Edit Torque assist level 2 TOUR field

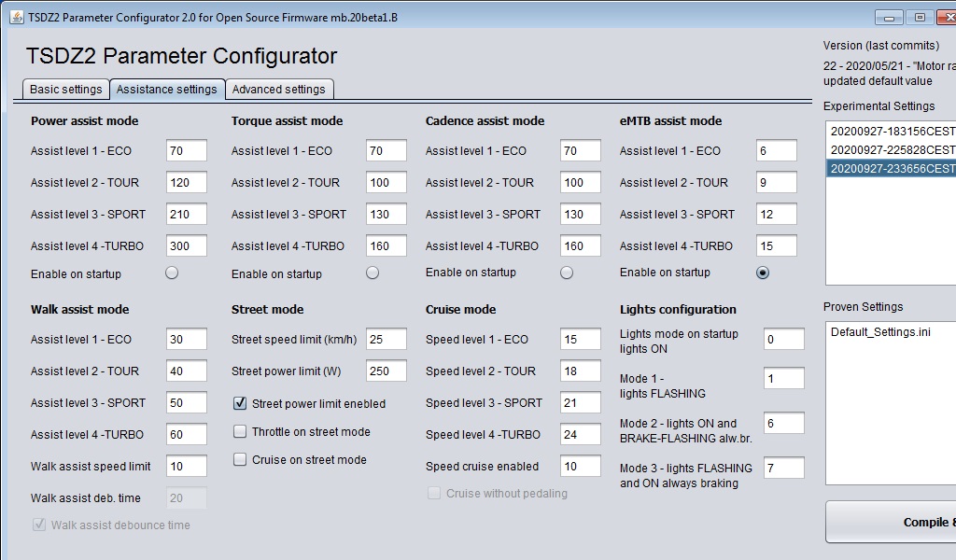(387, 182)
